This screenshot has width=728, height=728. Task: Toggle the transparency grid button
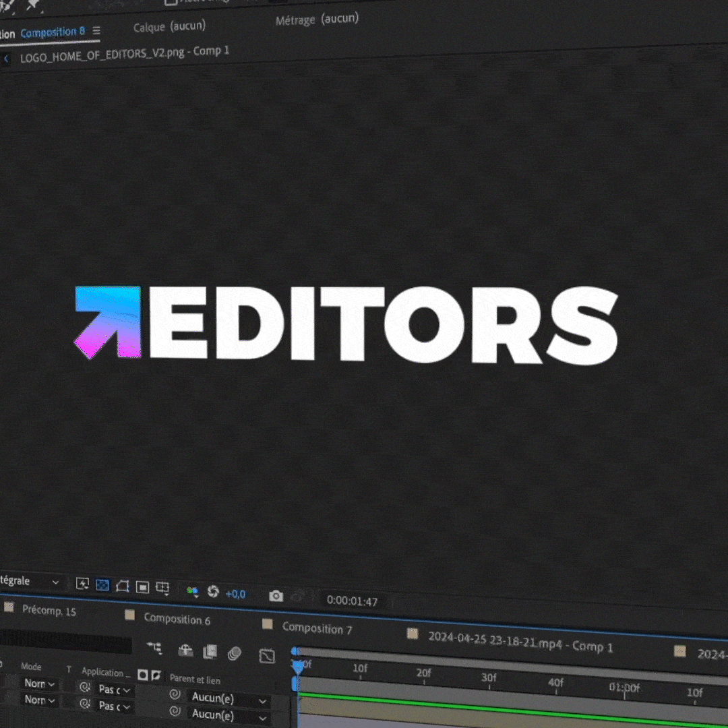(x=102, y=584)
